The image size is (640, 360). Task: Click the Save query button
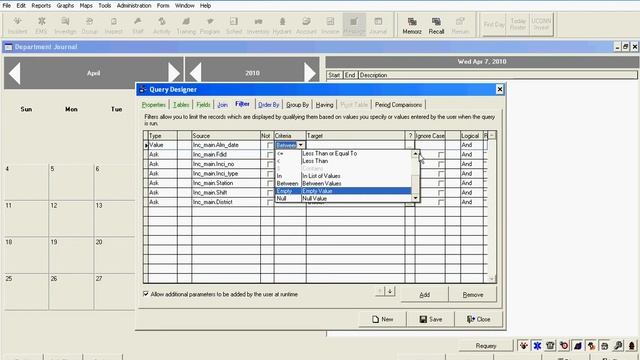[x=431, y=319]
